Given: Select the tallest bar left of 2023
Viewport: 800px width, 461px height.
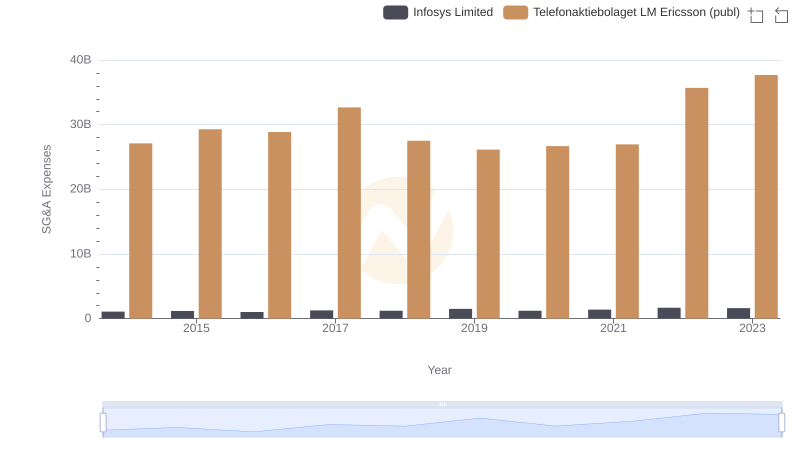Looking at the screenshot, I should (x=696, y=203).
